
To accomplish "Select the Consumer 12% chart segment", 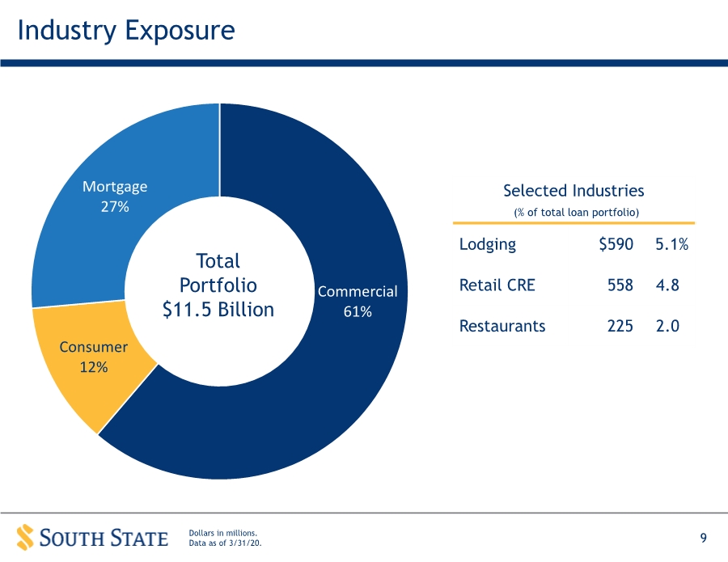I will point(93,357).
